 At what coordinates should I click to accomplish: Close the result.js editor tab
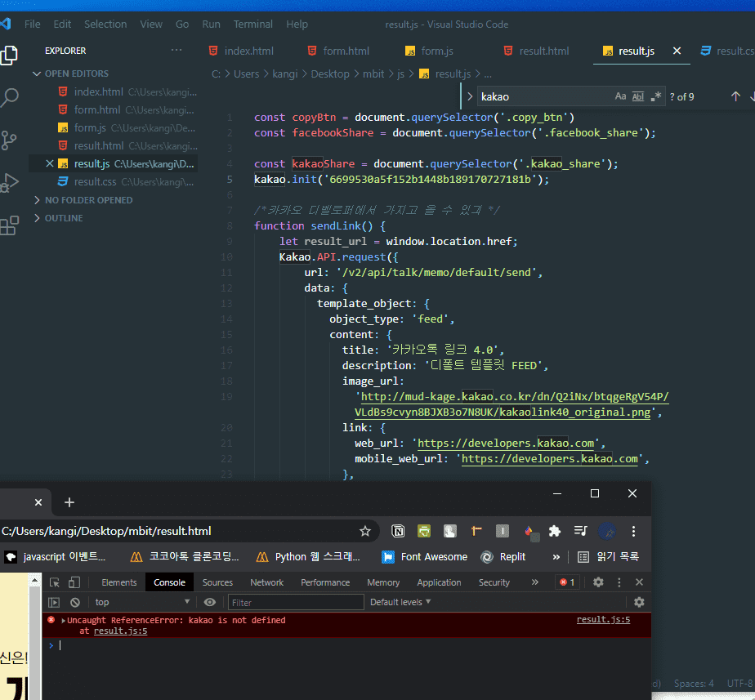coord(677,51)
